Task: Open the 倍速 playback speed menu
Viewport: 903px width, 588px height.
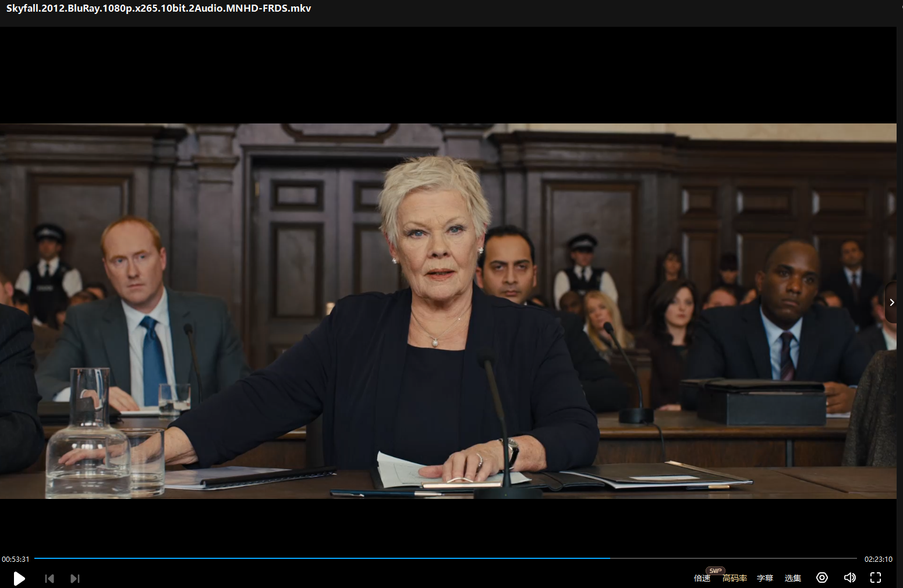Action: click(x=702, y=578)
